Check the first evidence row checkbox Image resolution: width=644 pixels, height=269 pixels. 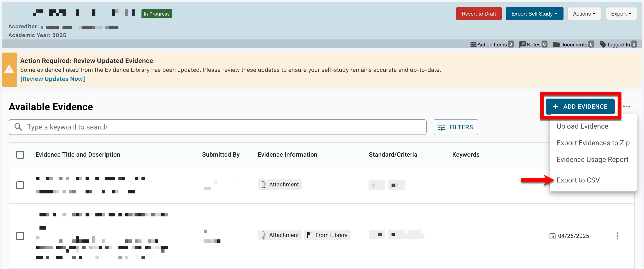20,185
